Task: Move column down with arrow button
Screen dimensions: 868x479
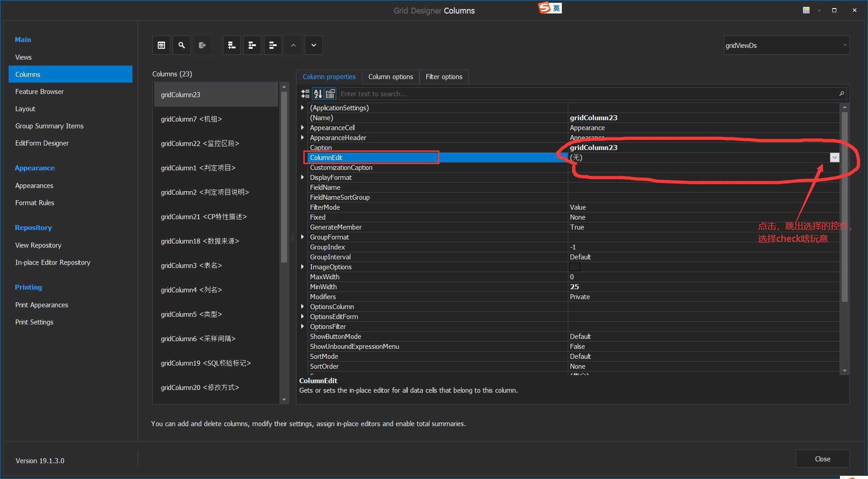Action: point(314,45)
